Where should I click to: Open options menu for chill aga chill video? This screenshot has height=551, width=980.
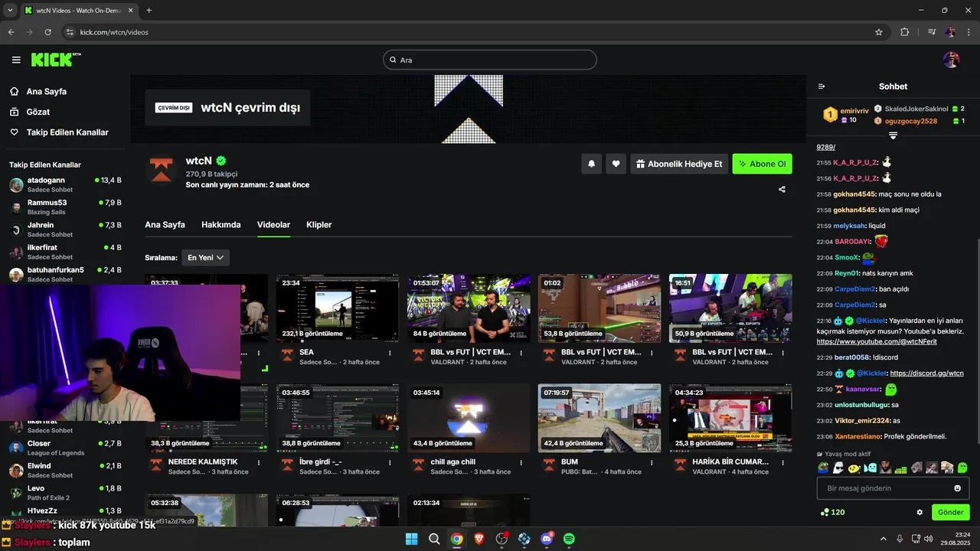pyautogui.click(x=521, y=462)
